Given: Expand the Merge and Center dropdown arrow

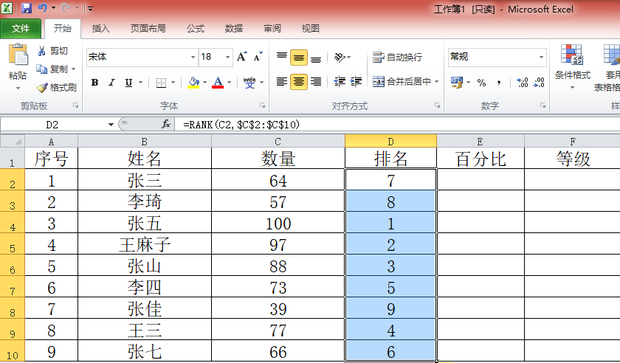Looking at the screenshot, I should point(437,81).
